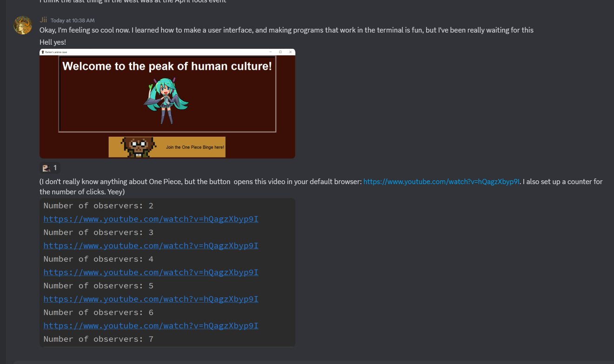Click the maximize square in the embedded window

[x=280, y=52]
